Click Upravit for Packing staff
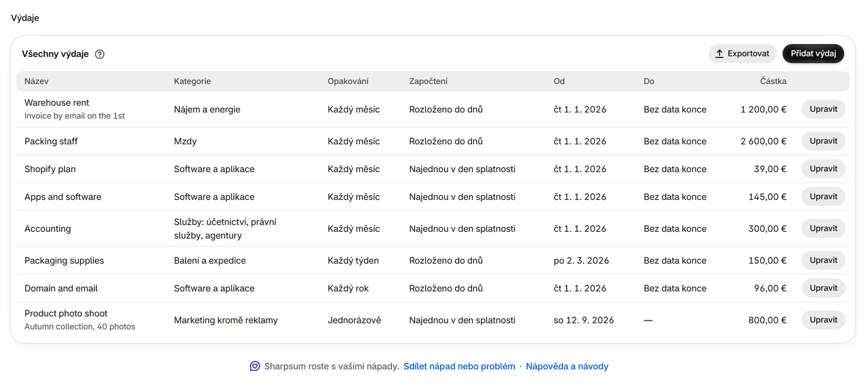This screenshot has height=389, width=868. click(x=823, y=141)
